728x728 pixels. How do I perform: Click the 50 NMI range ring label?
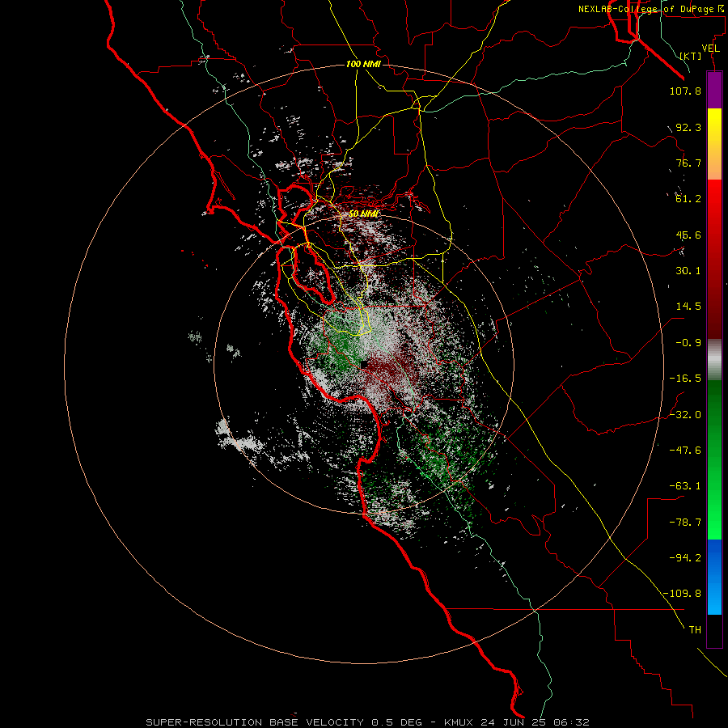[363, 214]
